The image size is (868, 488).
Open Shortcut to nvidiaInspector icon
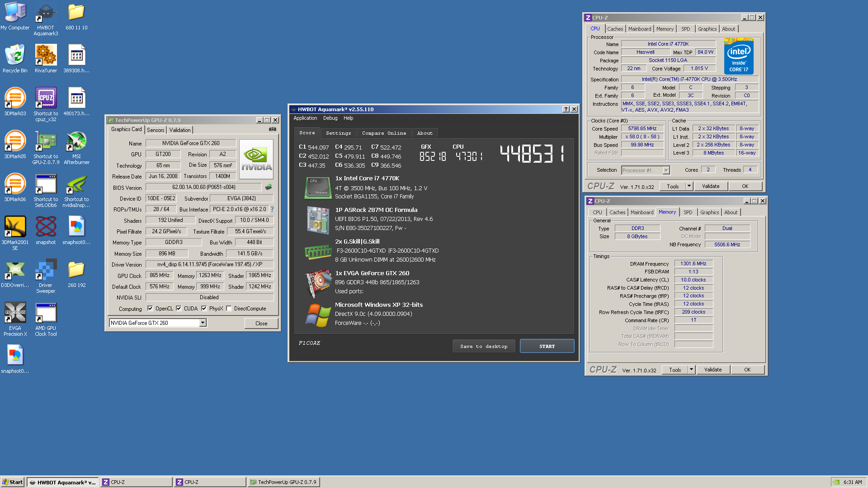(x=76, y=190)
